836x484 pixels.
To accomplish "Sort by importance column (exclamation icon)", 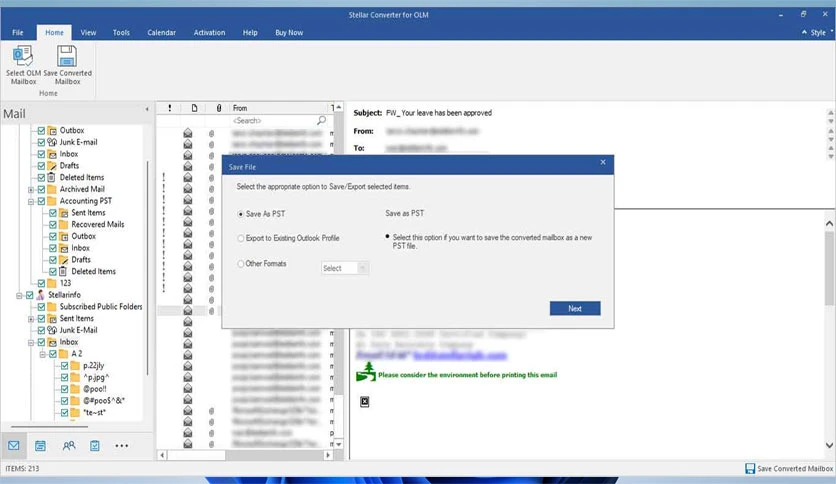I will pos(170,108).
